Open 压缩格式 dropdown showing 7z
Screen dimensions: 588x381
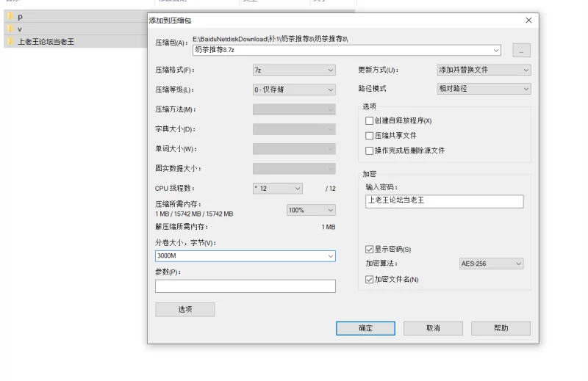coord(294,70)
